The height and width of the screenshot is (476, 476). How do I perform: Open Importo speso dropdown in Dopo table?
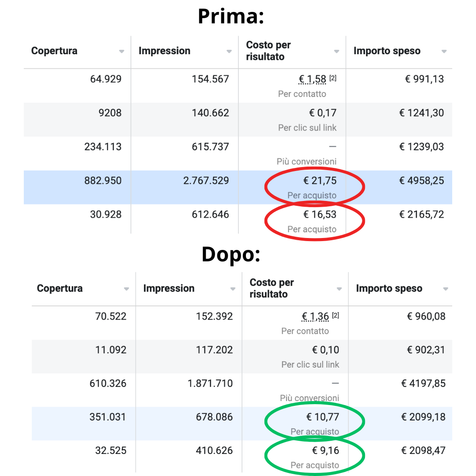tap(445, 289)
